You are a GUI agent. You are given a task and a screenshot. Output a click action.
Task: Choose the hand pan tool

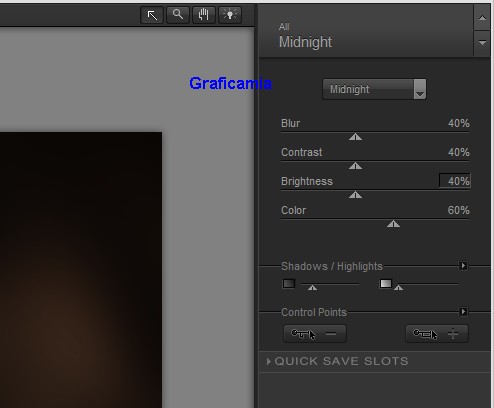coord(203,15)
